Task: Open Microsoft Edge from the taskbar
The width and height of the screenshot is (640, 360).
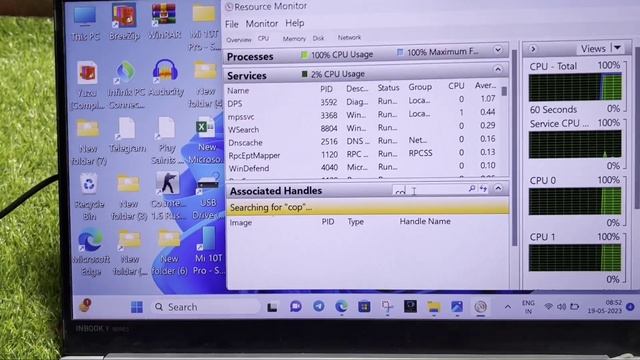Action: 341,306
